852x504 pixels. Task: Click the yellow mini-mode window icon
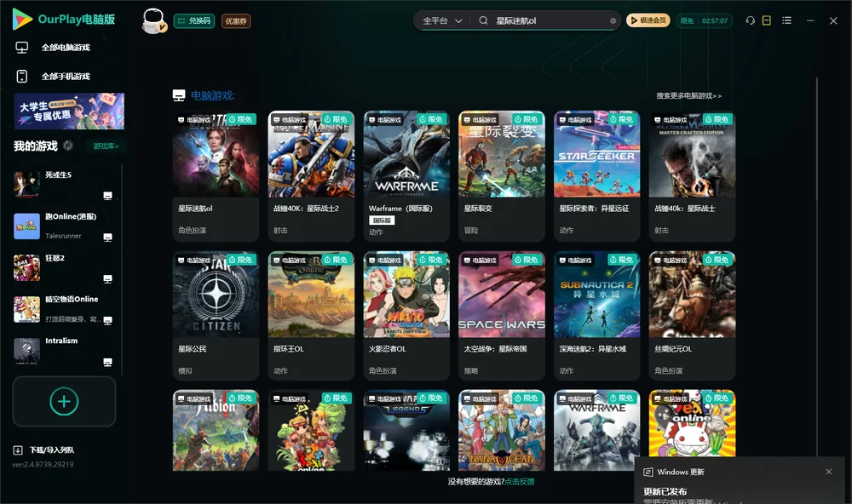(x=767, y=20)
